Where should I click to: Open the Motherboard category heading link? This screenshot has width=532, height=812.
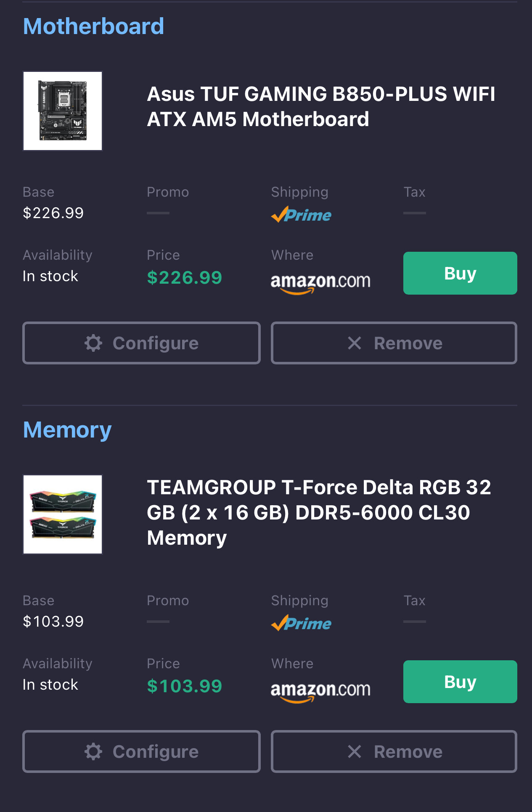tap(93, 26)
